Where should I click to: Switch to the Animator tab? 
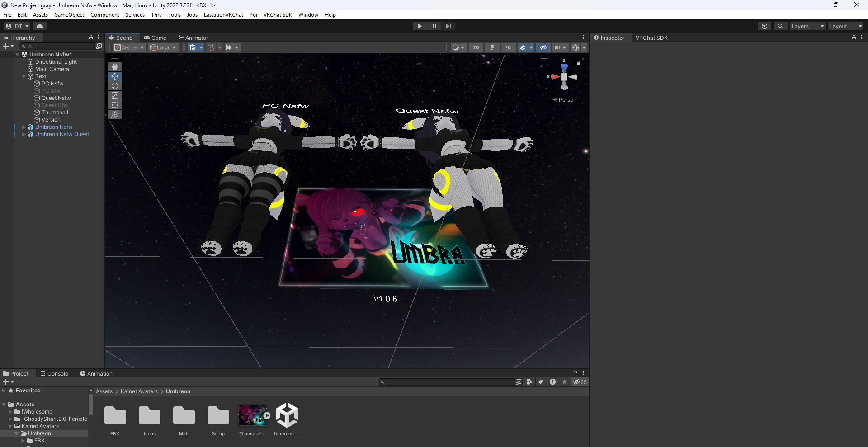[x=193, y=38]
